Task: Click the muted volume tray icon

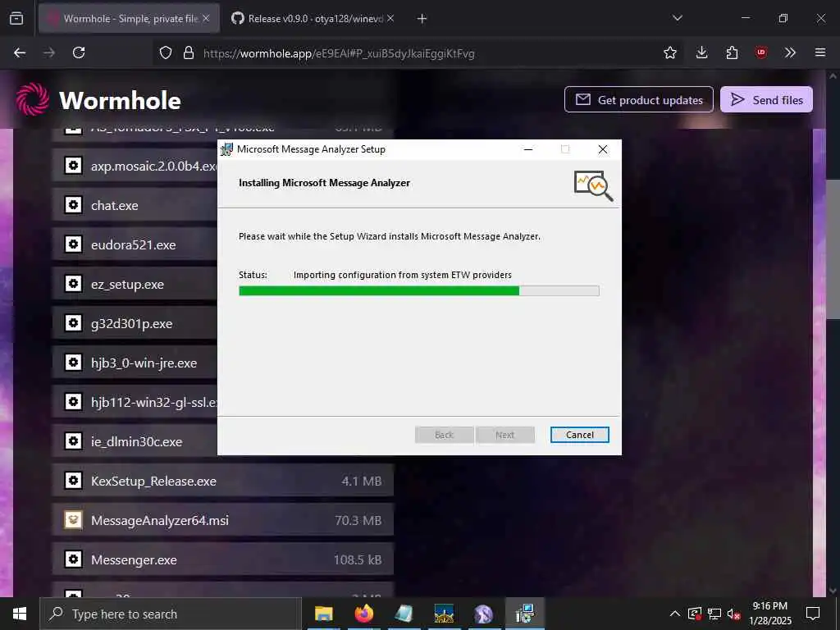Action: 734,614
